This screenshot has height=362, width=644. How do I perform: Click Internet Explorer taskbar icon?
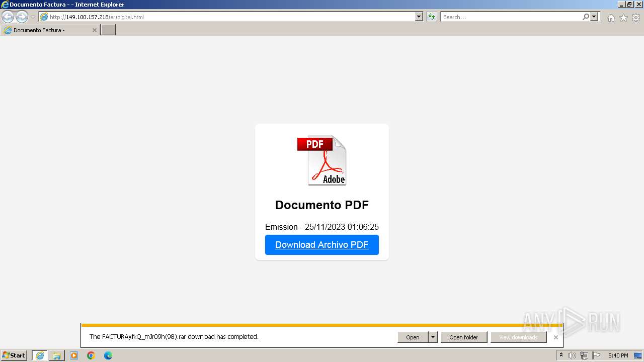(40, 355)
